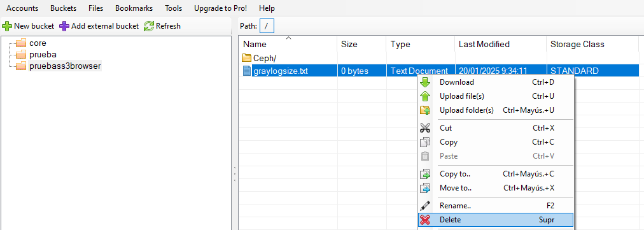Click the green Download arrow icon

(x=425, y=82)
